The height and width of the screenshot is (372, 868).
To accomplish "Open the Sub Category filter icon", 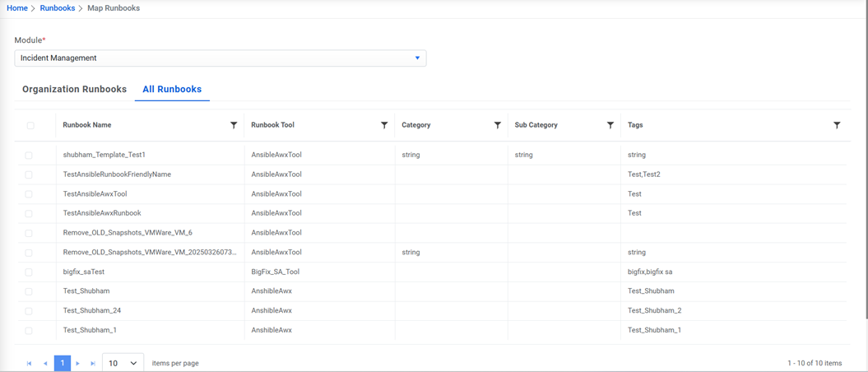I will coord(610,125).
